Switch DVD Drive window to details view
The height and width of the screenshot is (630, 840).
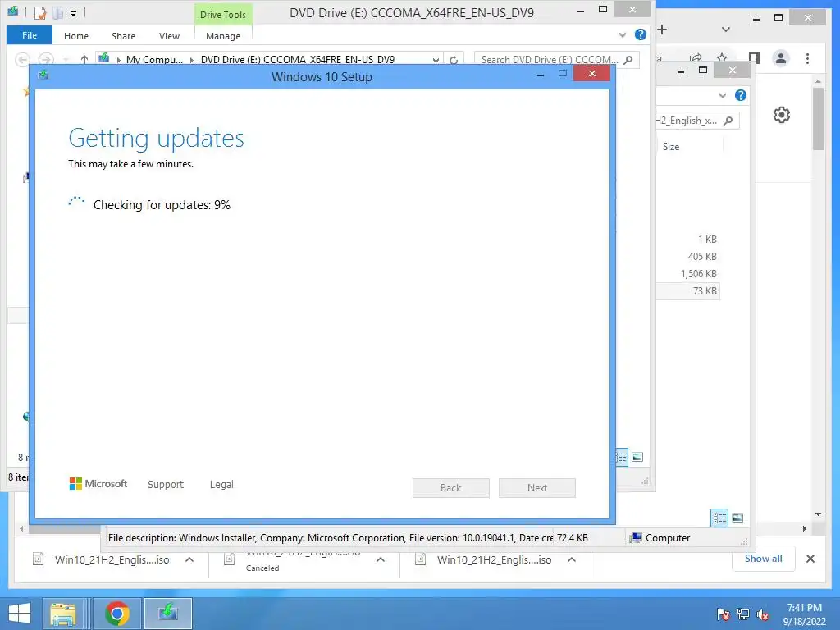pyautogui.click(x=622, y=457)
